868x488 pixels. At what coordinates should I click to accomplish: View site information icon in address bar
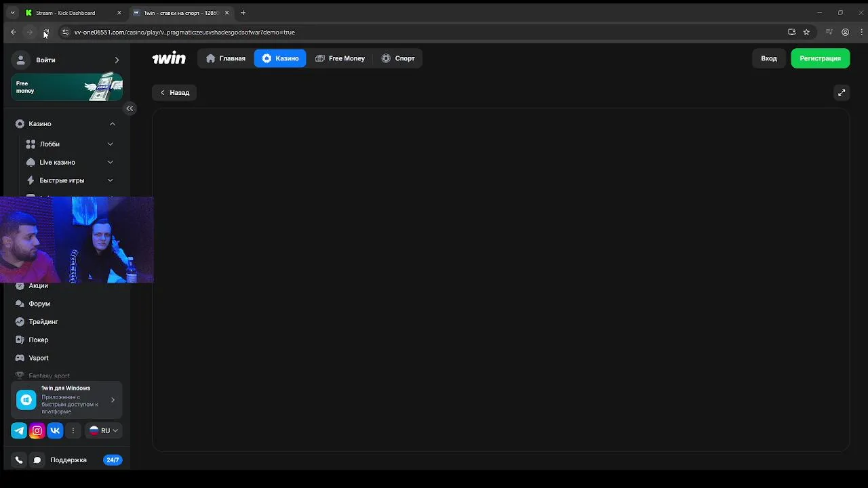[x=65, y=32]
